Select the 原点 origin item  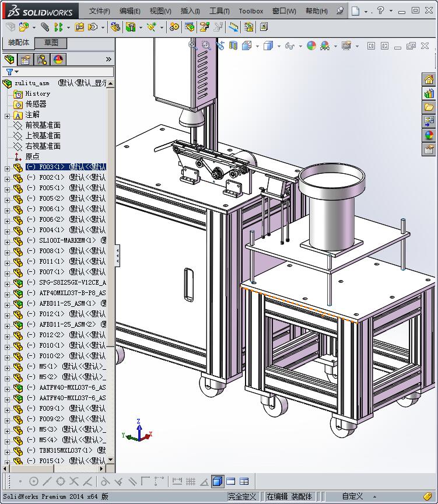(x=32, y=156)
